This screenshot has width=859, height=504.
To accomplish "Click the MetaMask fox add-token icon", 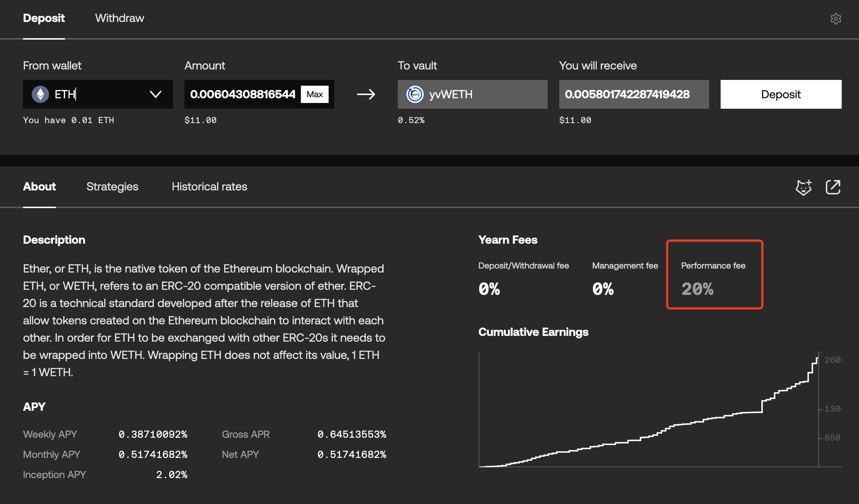I will click(x=804, y=187).
